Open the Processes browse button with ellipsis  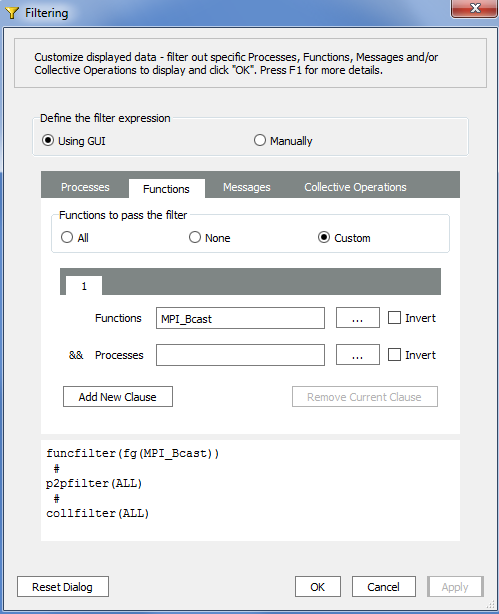point(358,354)
